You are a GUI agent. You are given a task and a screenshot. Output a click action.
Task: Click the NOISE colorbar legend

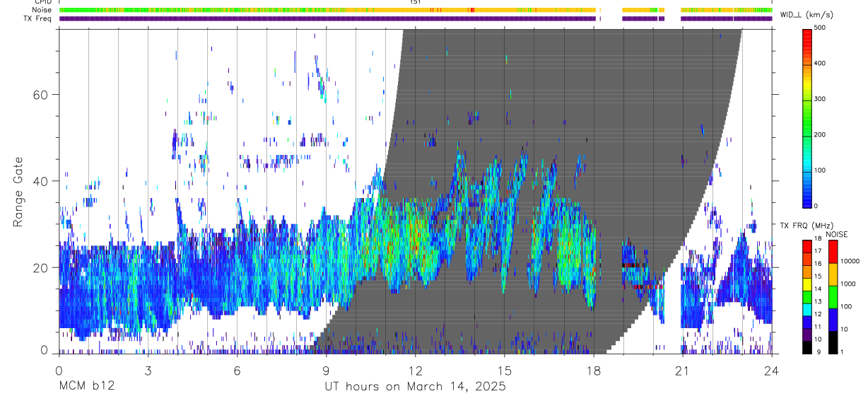(x=833, y=297)
